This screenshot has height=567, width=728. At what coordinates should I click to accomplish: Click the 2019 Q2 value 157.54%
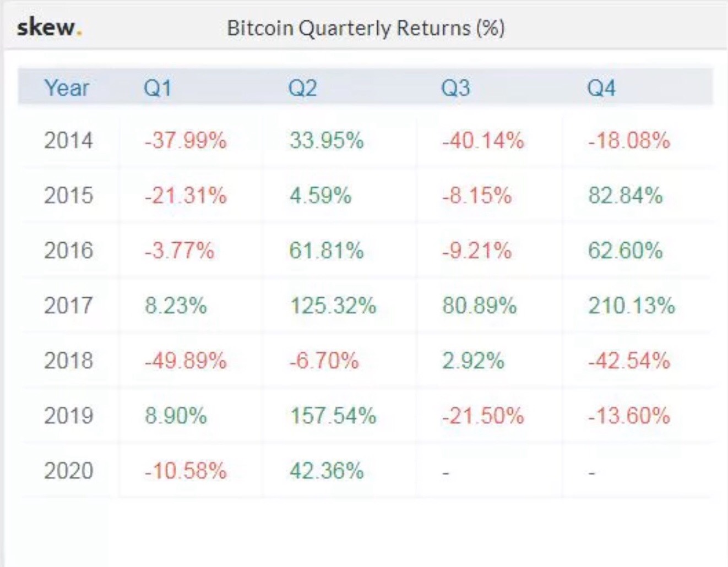click(333, 416)
